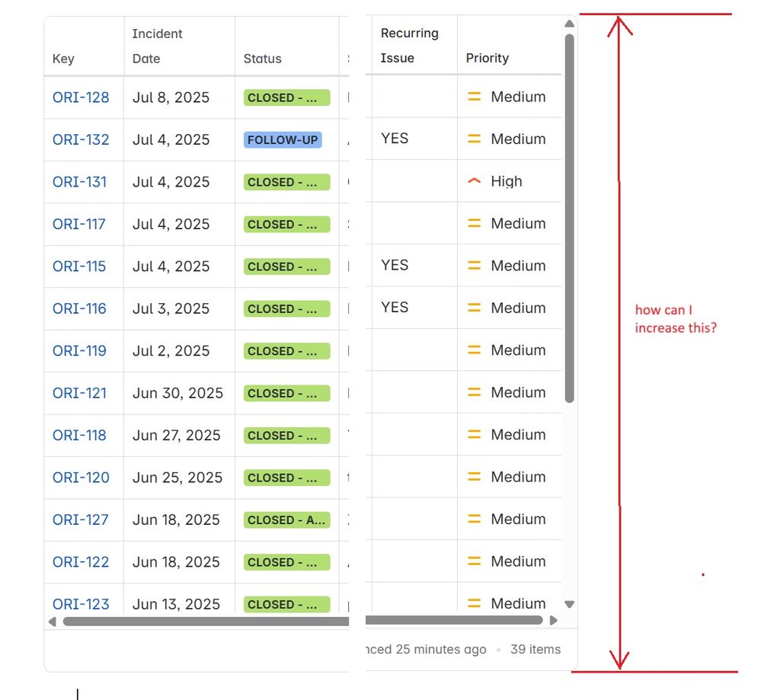Click the right arrow of the horizontal scrollbar
The height and width of the screenshot is (700, 761).
(554, 622)
